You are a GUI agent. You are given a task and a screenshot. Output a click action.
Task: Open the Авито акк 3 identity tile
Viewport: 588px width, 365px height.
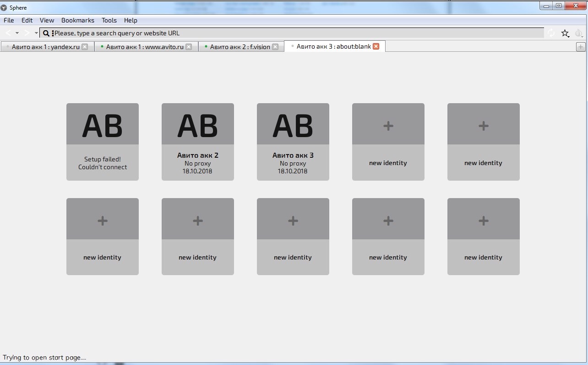(x=293, y=142)
